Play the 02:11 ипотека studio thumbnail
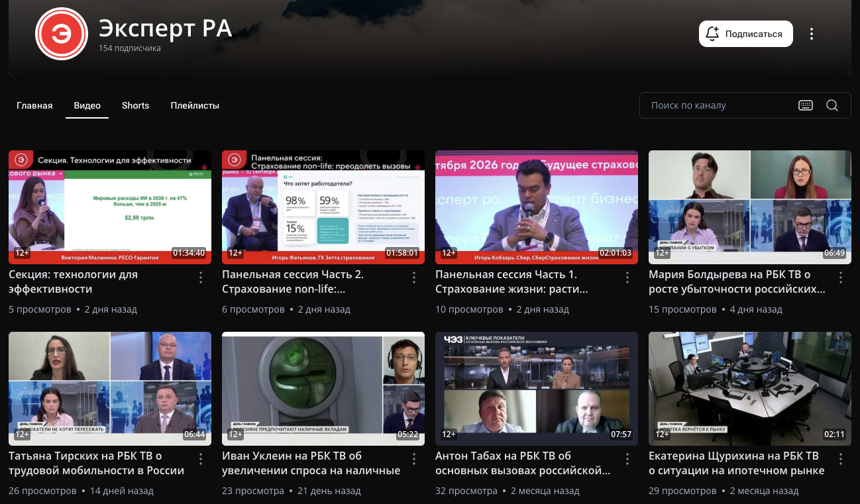 (750, 389)
